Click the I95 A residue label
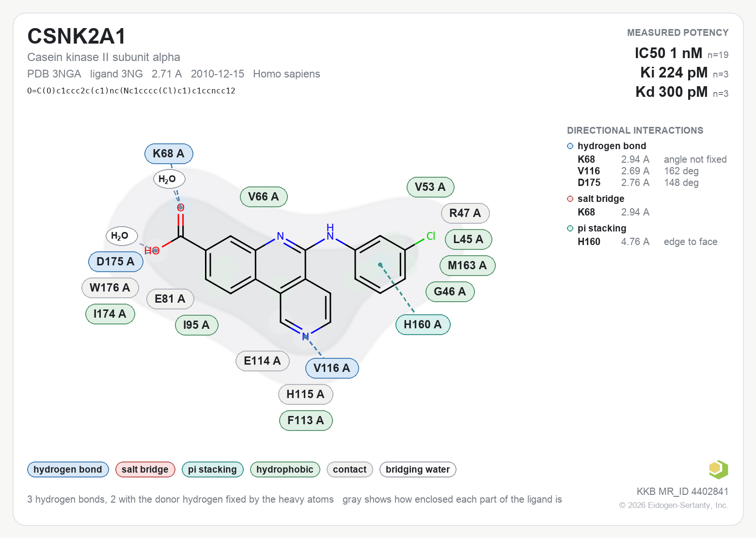Viewport: 756px width, 538px height. point(197,325)
